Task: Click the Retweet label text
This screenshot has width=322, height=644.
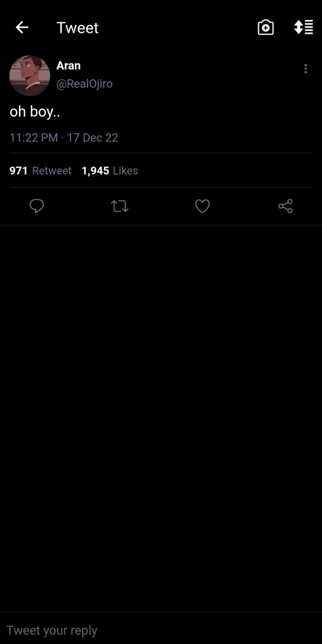Action: (52, 171)
